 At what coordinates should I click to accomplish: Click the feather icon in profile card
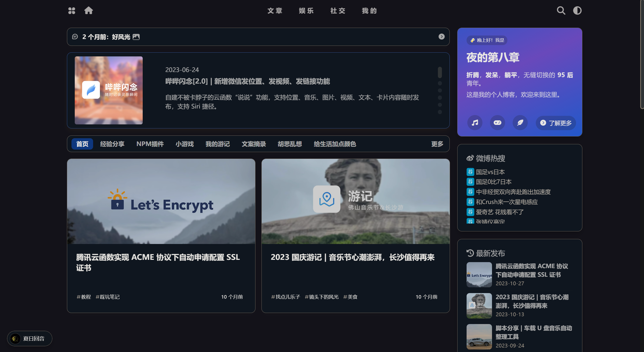(520, 123)
